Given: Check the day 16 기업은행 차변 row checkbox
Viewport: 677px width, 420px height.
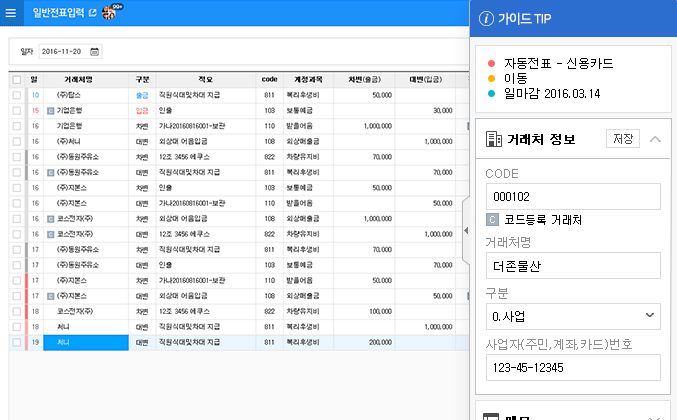Looking at the screenshot, I should pos(17,126).
